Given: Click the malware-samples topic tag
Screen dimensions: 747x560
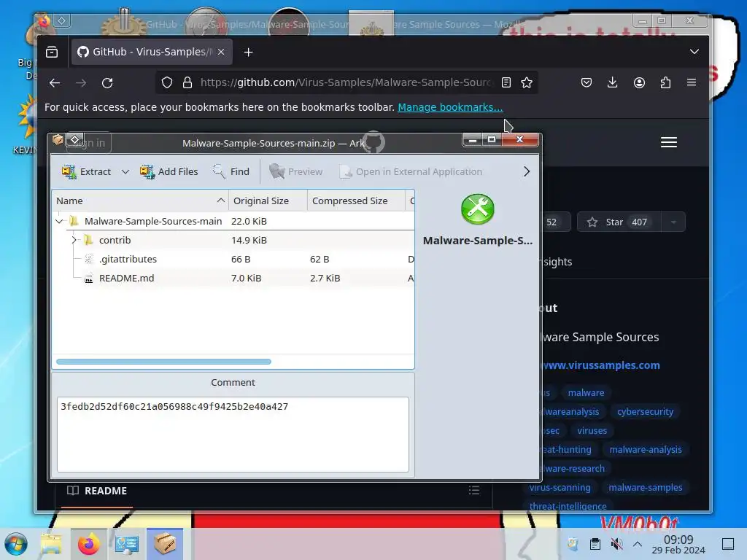Looking at the screenshot, I should coord(645,488).
